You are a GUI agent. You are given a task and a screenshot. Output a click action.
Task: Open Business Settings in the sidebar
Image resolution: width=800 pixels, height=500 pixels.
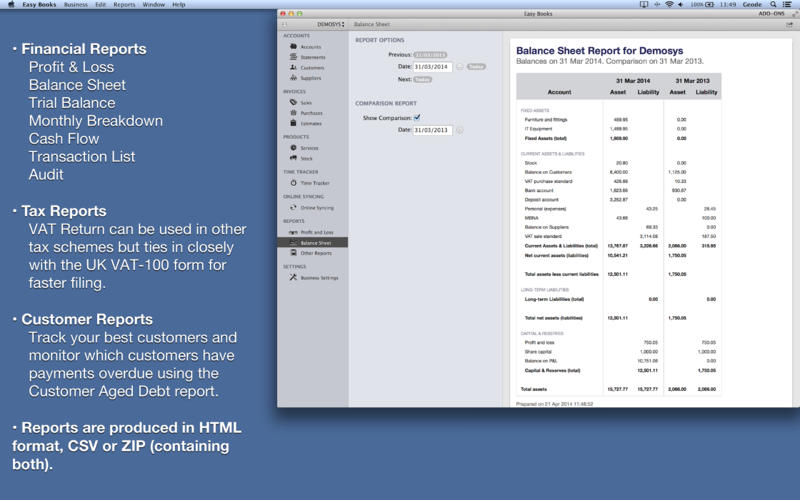314,278
